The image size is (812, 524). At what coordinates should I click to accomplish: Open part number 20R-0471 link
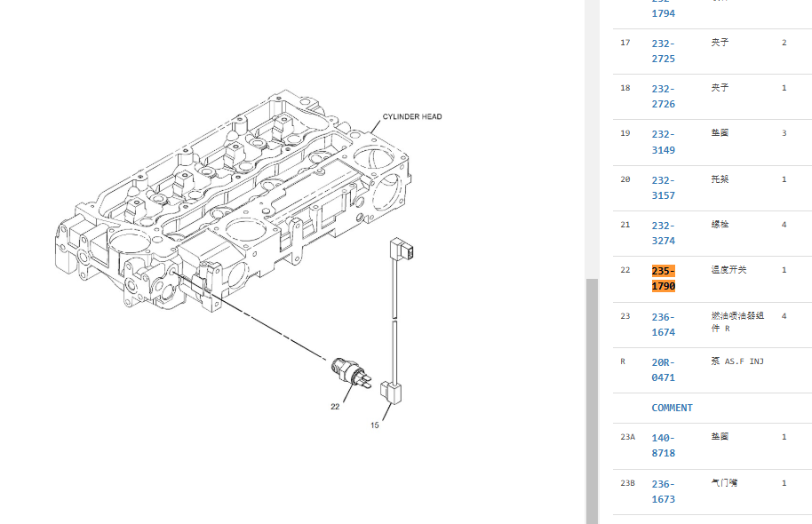pyautogui.click(x=663, y=369)
